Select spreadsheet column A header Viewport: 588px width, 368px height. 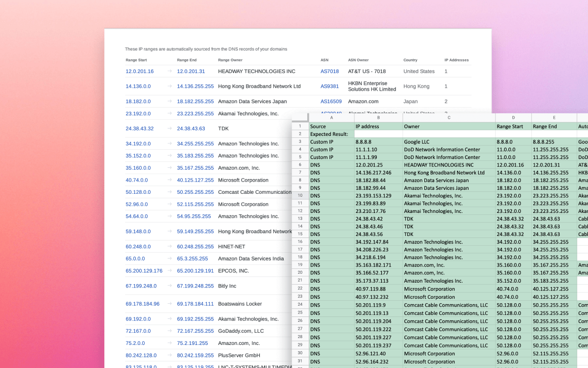331,118
